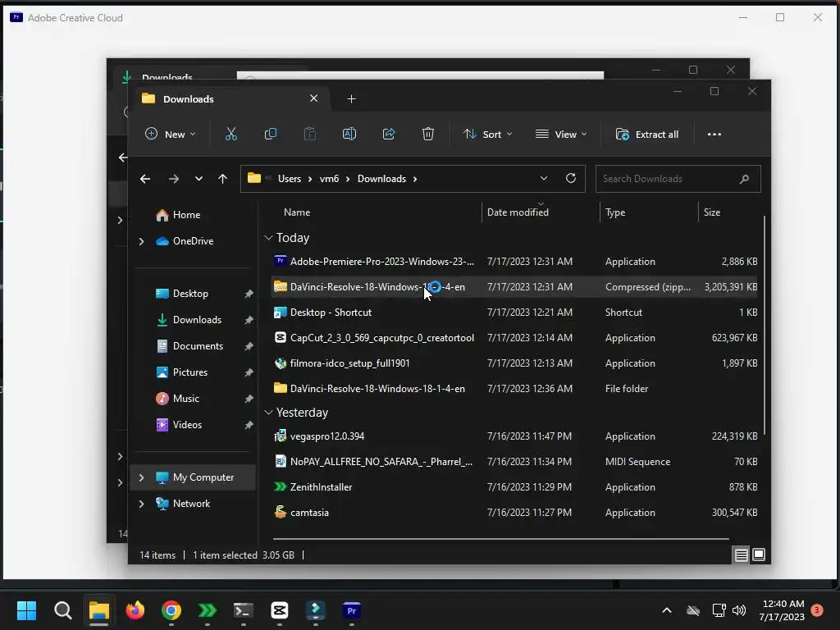
Task: Open recent locations dropdown chevron
Action: (x=199, y=179)
